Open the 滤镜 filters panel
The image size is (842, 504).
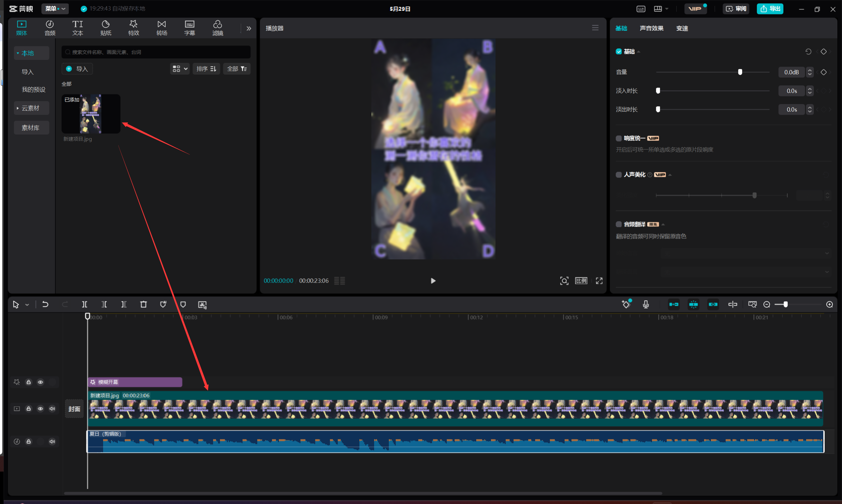218,28
